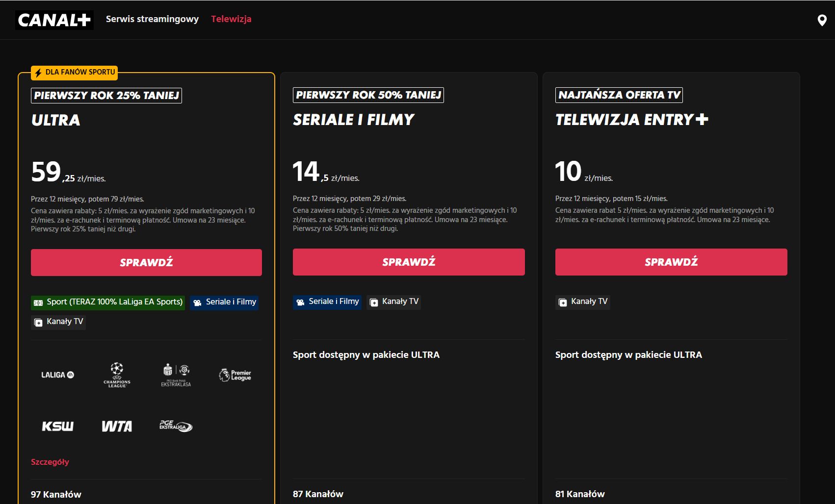Click the 14,5 zł/mies. price

[x=326, y=172]
